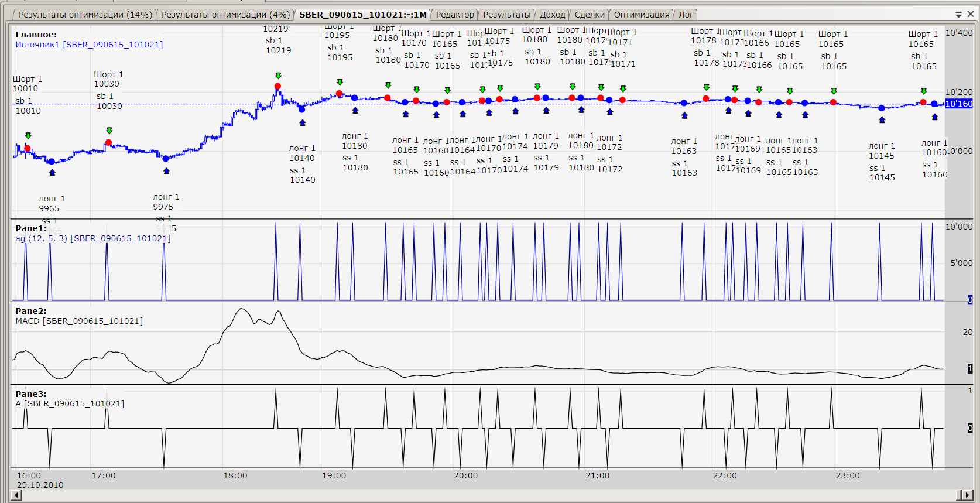Show the Сделки tab
The width and height of the screenshot is (980, 503).
[x=589, y=15]
